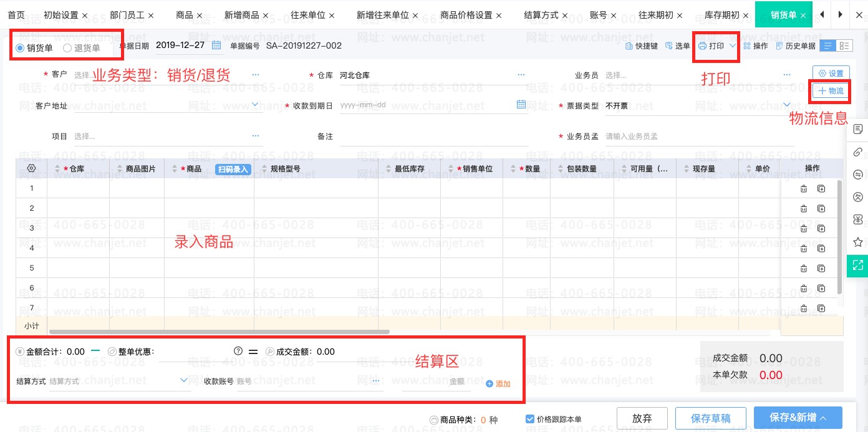Open the 项目 lookup ellipsis
The width and height of the screenshot is (868, 432).
(256, 135)
